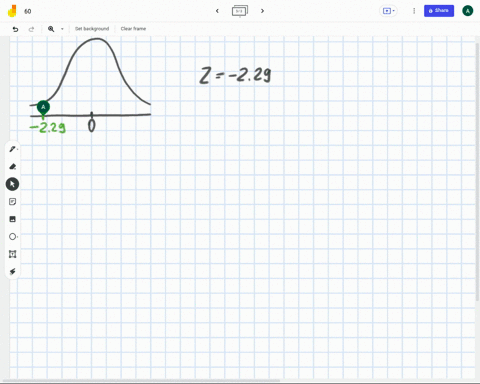Viewport: 480px width, 384px height.
Task: Click Clear frame
Action: (x=133, y=29)
